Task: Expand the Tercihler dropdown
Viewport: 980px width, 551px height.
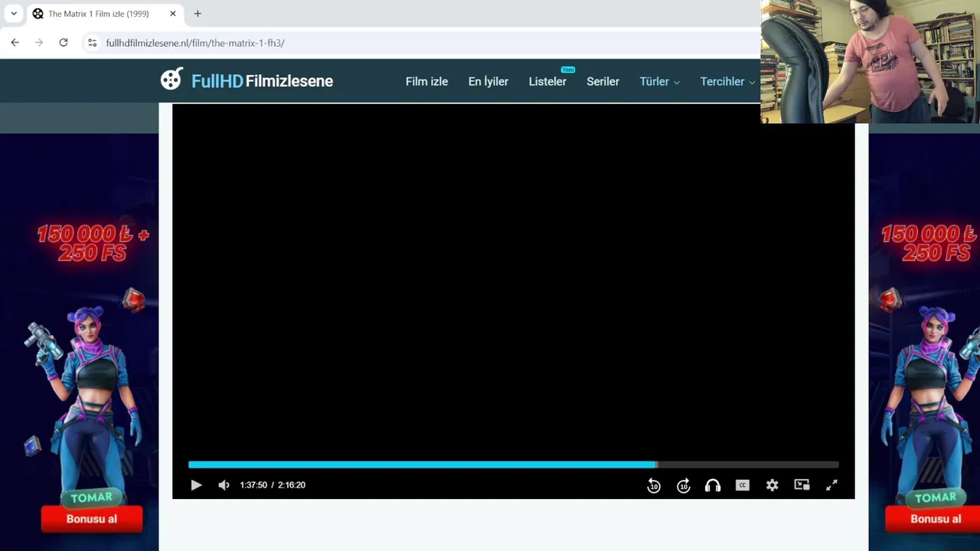Action: (727, 81)
